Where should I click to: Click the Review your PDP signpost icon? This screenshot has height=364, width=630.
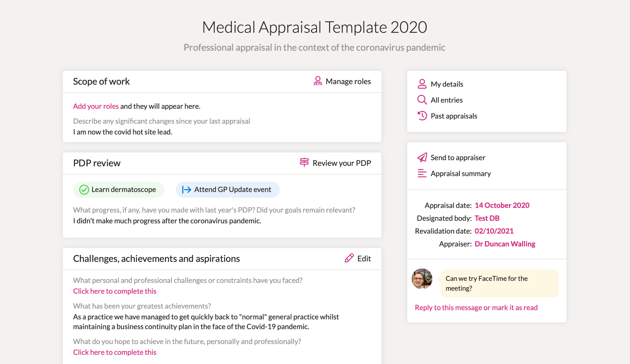point(304,162)
